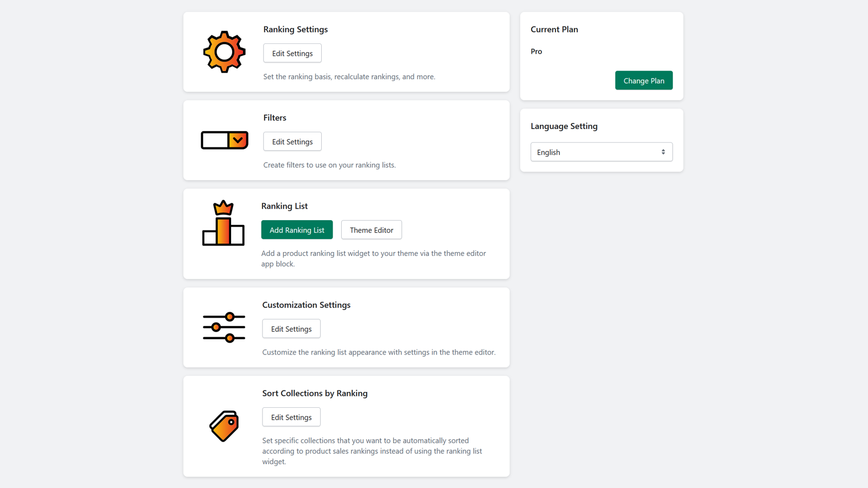The image size is (868, 488).
Task: Open Edit Settings under Filters
Action: click(292, 142)
